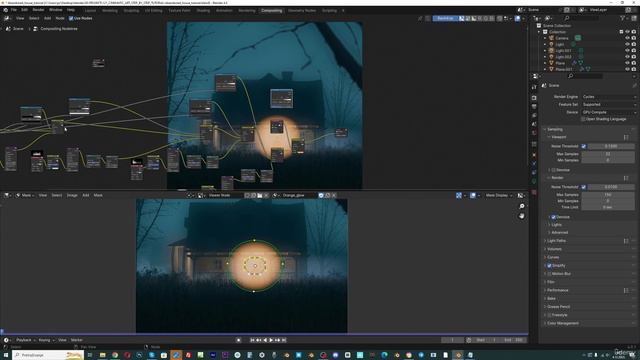The width and height of the screenshot is (640, 360).
Task: Toggle Light.001 visibility eye in outliner
Action: (x=627, y=51)
